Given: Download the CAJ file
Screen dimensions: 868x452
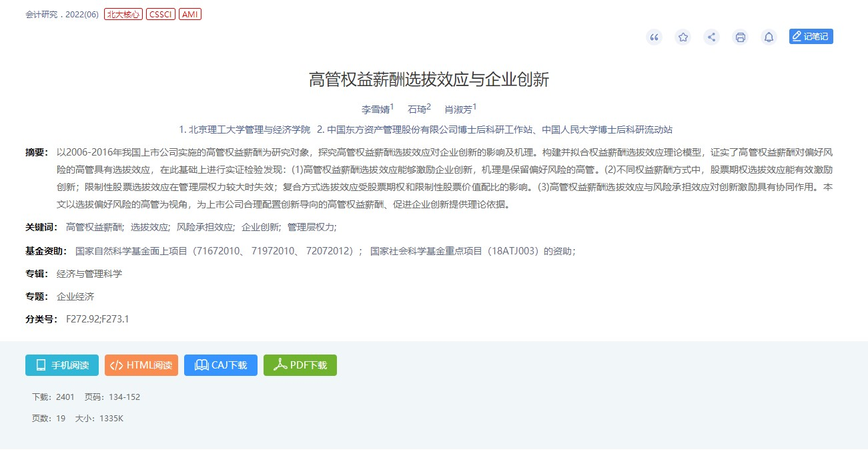Looking at the screenshot, I should click(221, 365).
